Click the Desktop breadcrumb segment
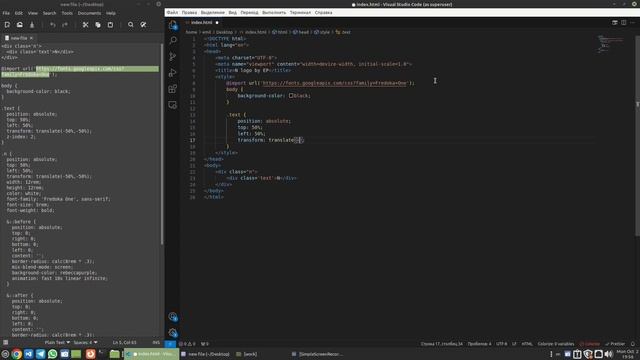Image resolution: width=640 pixels, height=360 pixels. [x=224, y=32]
